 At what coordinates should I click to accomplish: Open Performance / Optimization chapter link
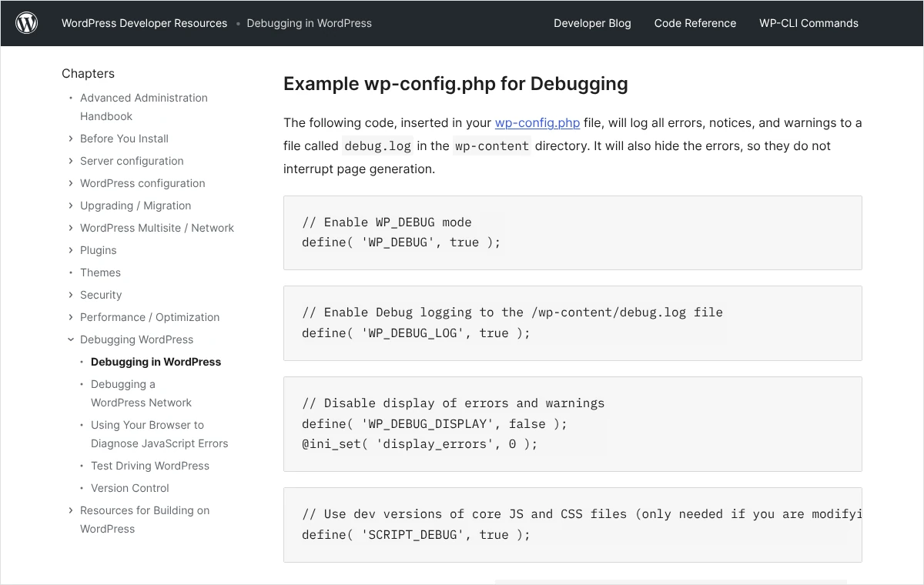click(x=149, y=317)
